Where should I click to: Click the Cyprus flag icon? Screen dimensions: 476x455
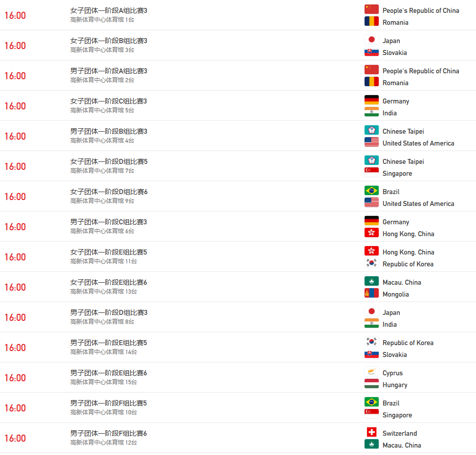371,372
